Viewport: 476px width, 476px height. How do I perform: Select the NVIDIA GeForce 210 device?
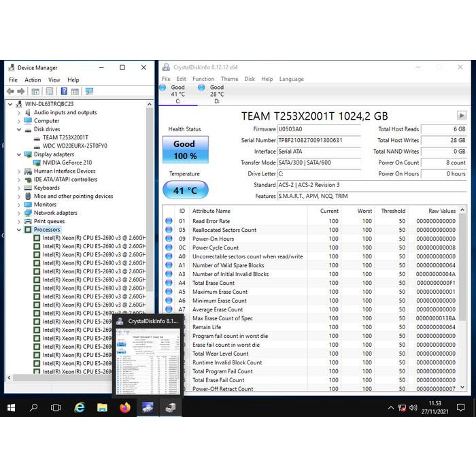tap(69, 163)
